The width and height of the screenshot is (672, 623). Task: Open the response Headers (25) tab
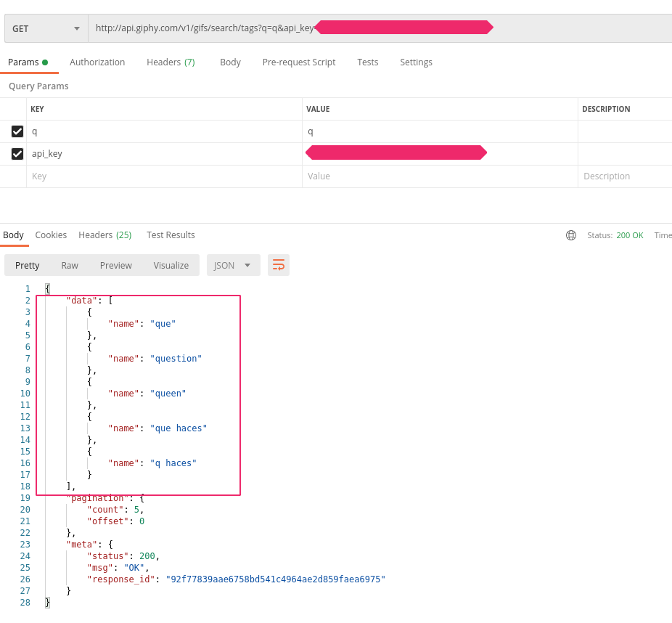pos(105,235)
